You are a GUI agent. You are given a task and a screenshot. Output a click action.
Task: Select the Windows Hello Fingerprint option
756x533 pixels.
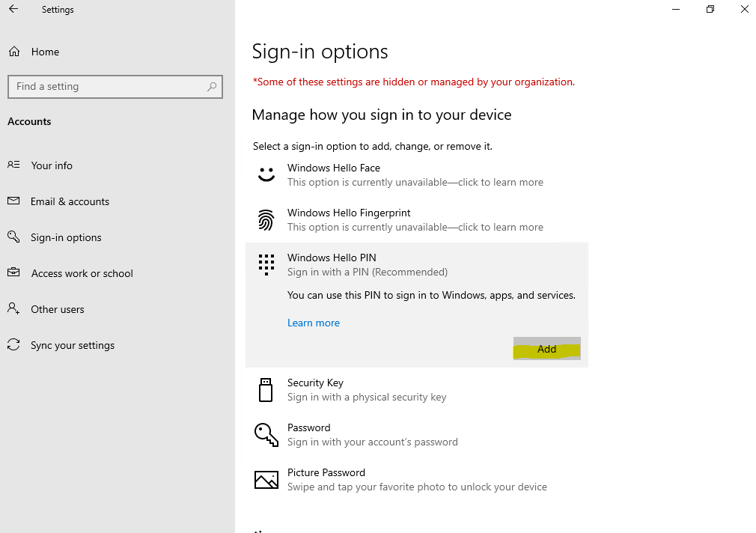point(417,220)
